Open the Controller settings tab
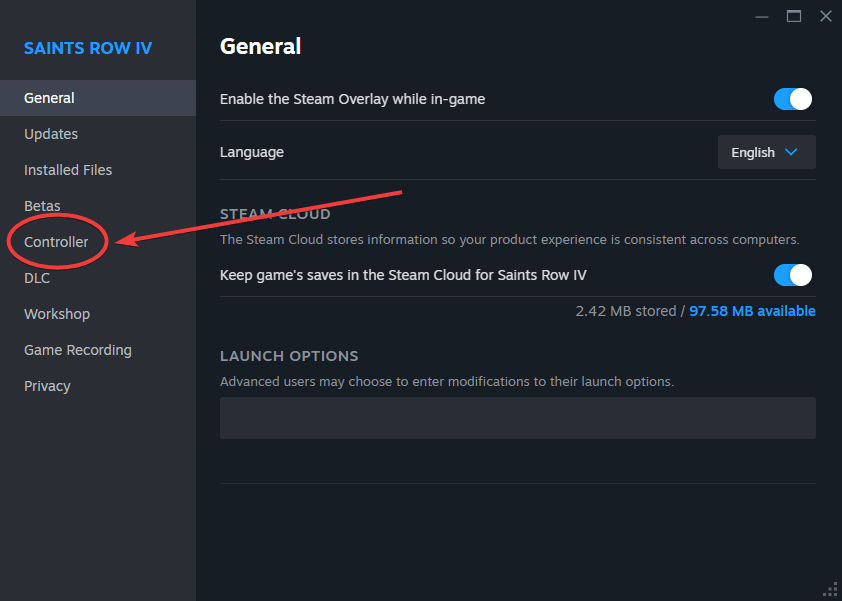This screenshot has width=842, height=601. pyautogui.click(x=56, y=242)
